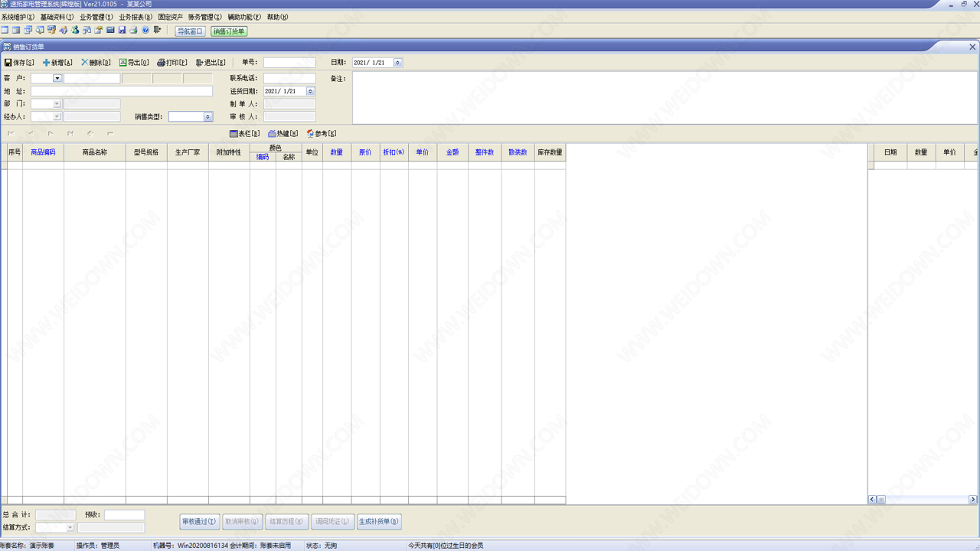Viewport: 980px width, 551px height.
Task: Click 生成补货单(B) button
Action: 379,522
